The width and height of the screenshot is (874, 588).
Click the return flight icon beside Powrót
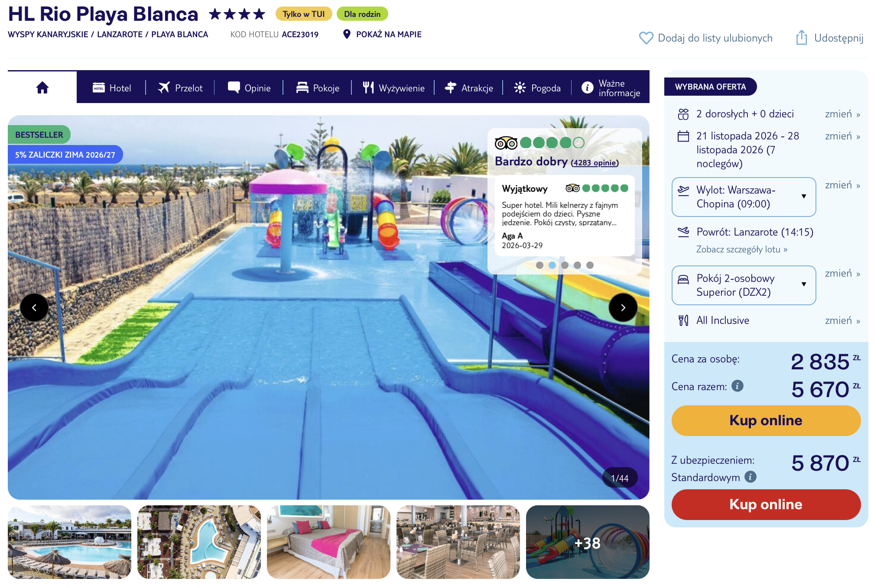click(x=683, y=232)
